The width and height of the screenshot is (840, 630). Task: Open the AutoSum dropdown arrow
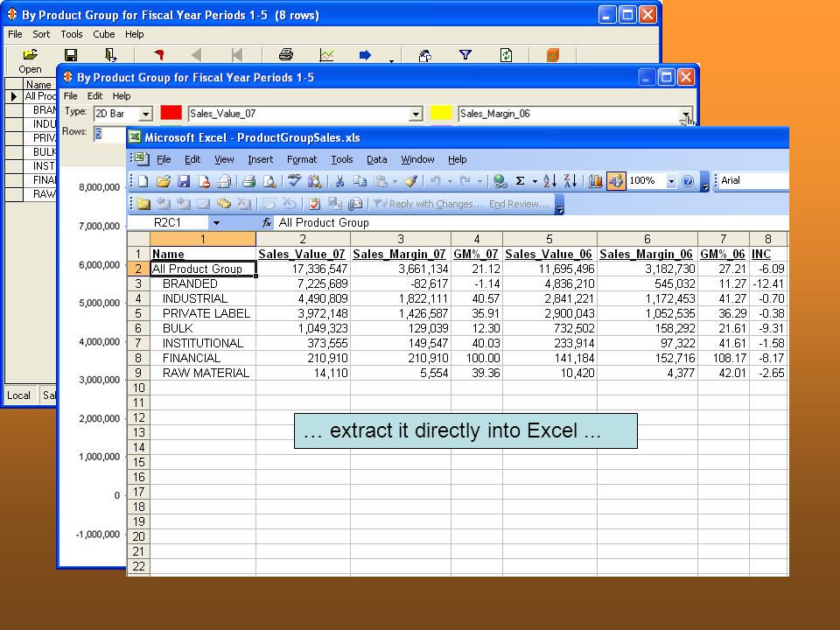click(535, 182)
